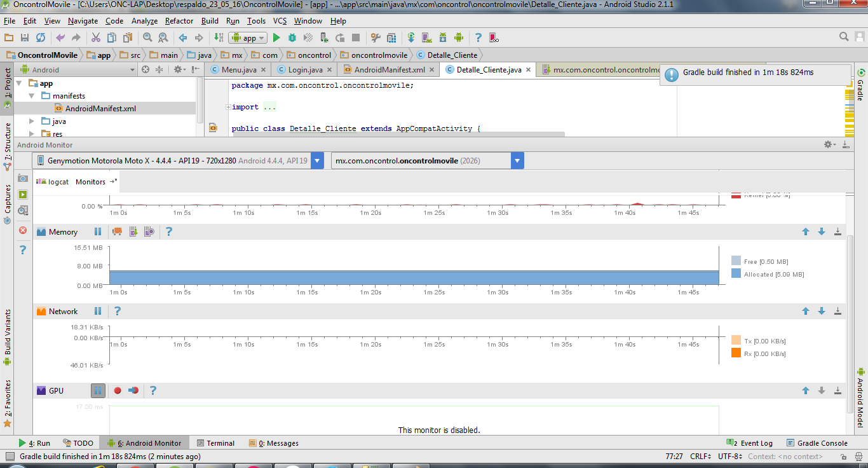868x468 pixels.
Task: Click the Synchronize toolbar icon
Action: 41,38
